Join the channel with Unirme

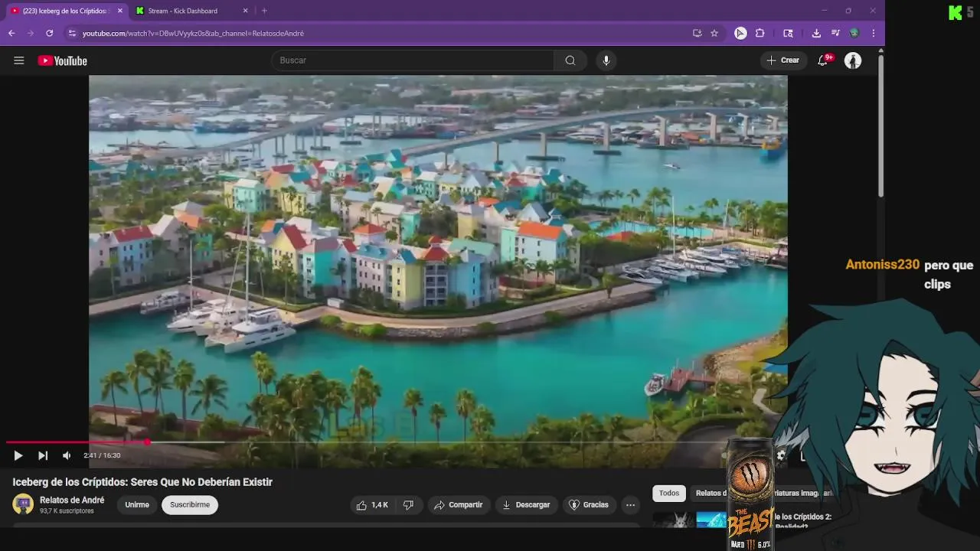click(x=137, y=505)
